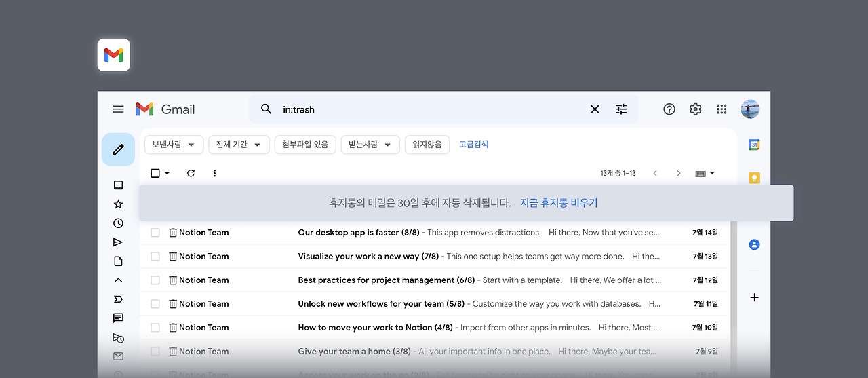Click the Gmail app icon above the window
Screen dimensions: 868x378
coord(113,55)
